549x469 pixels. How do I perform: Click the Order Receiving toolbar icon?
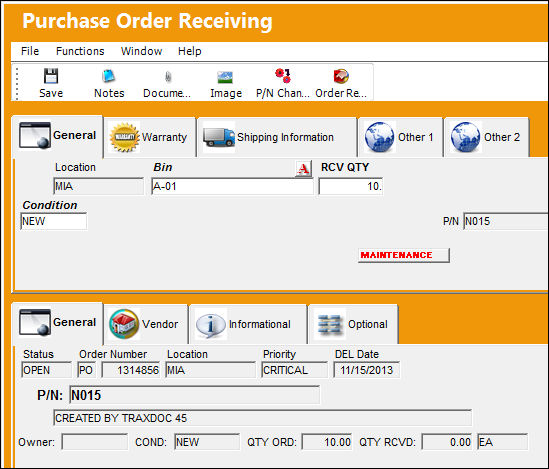pyautogui.click(x=341, y=76)
